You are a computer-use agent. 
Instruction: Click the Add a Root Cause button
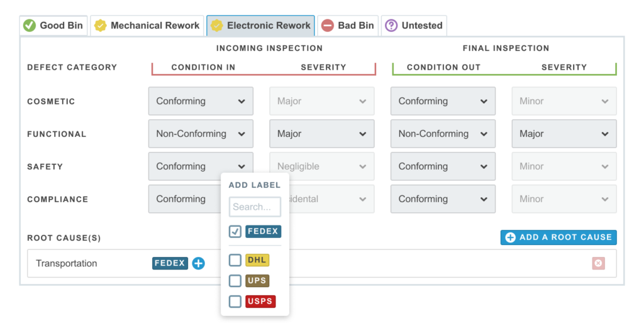tap(558, 237)
